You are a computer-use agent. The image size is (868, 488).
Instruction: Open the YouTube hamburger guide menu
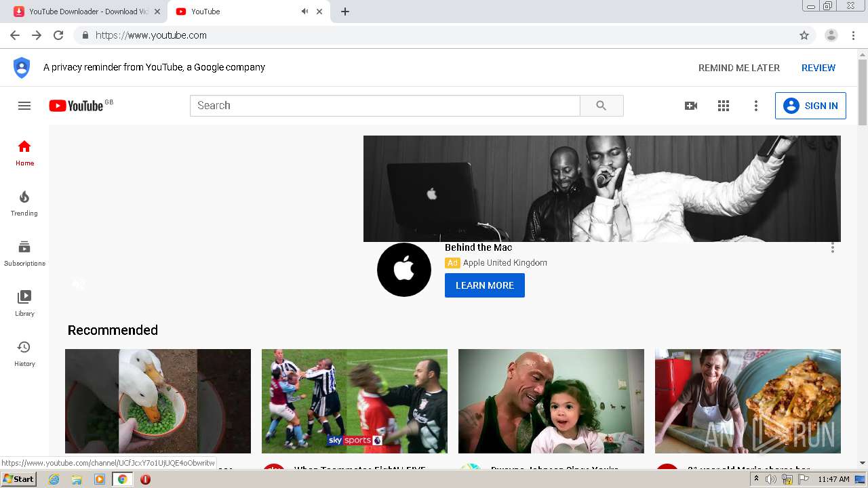(24, 106)
